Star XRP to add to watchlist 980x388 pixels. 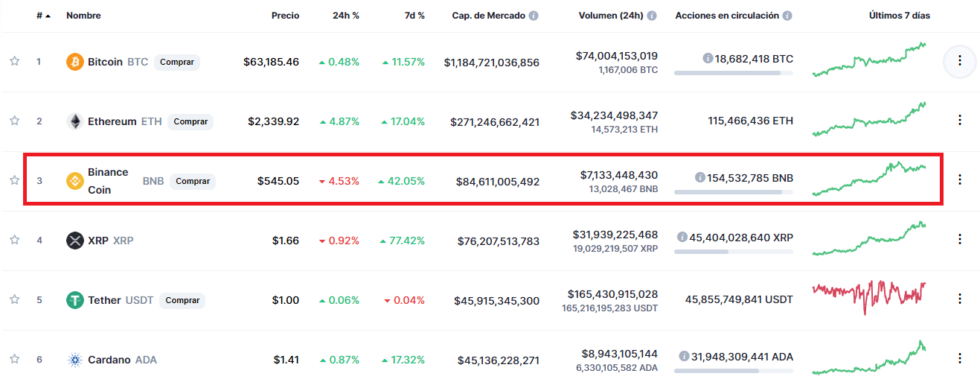coord(14,240)
